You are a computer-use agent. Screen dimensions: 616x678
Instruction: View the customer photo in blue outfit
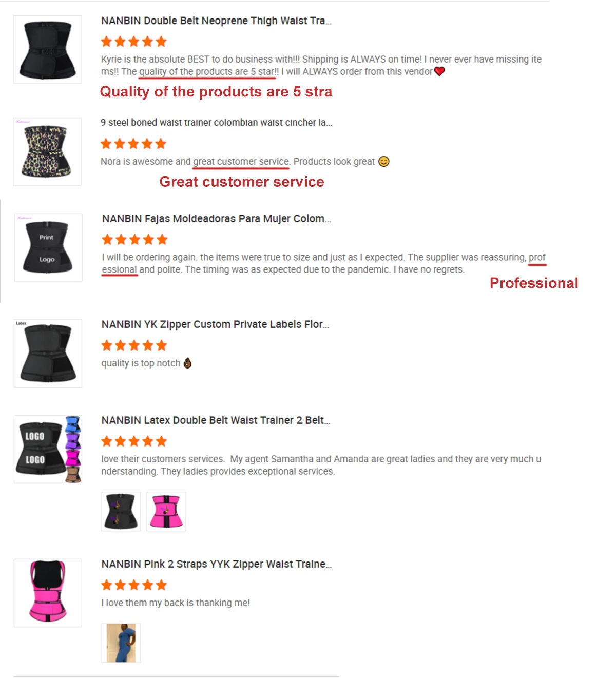coord(121,643)
